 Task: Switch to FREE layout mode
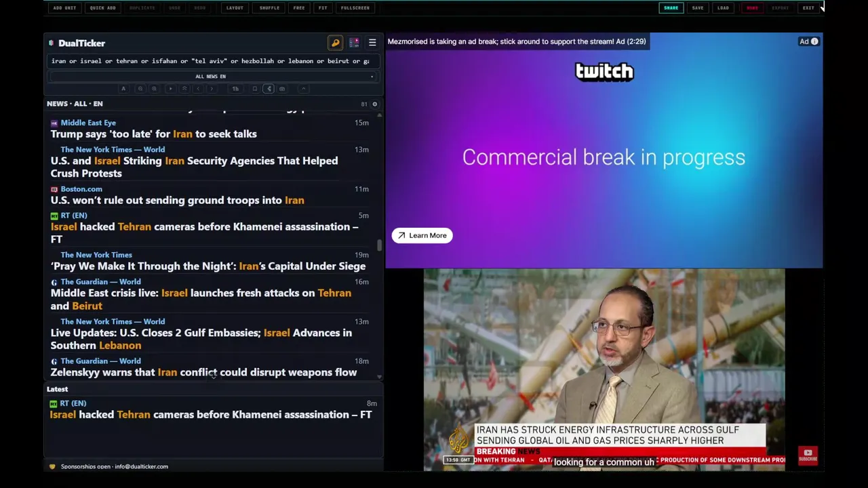pyautogui.click(x=299, y=8)
